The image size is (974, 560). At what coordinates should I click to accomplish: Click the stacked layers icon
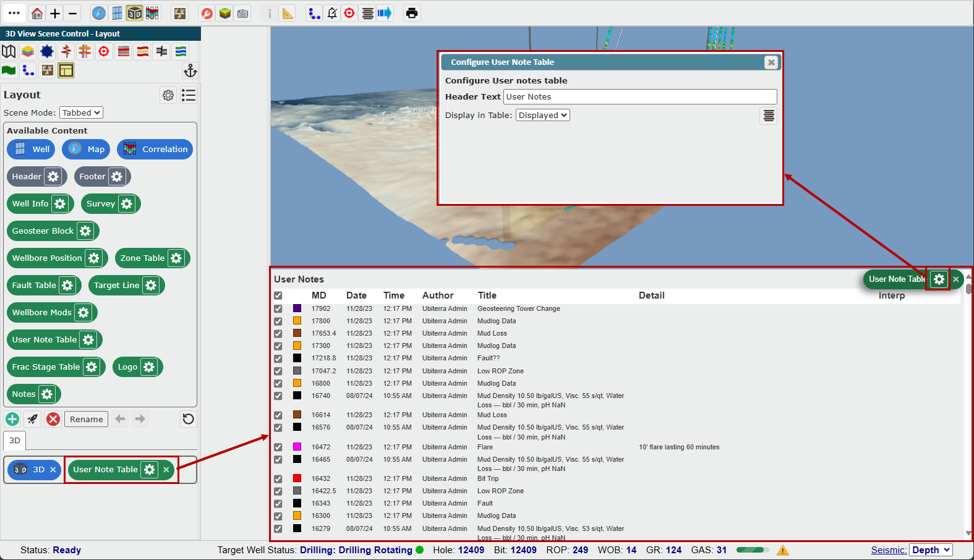pos(28,51)
